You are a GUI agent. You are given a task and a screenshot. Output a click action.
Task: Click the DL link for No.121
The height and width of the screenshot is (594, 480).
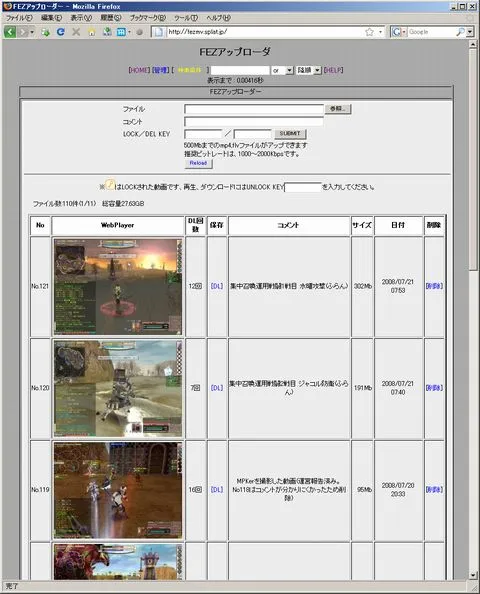tap(217, 286)
